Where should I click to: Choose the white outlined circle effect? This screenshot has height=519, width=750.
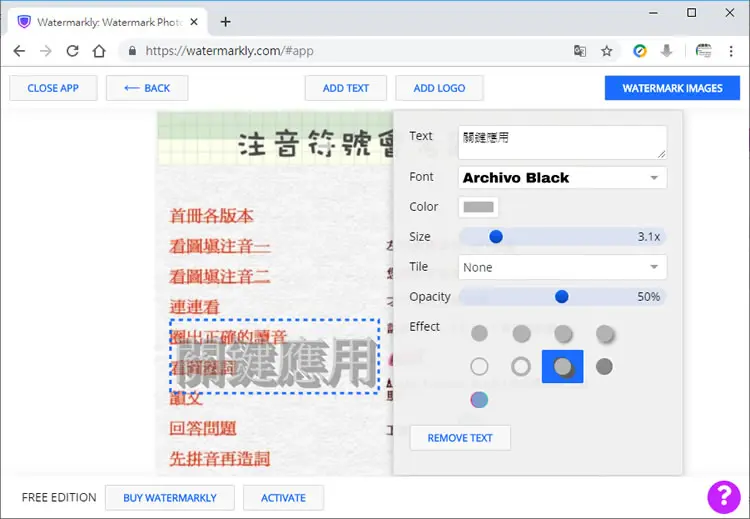click(x=479, y=367)
